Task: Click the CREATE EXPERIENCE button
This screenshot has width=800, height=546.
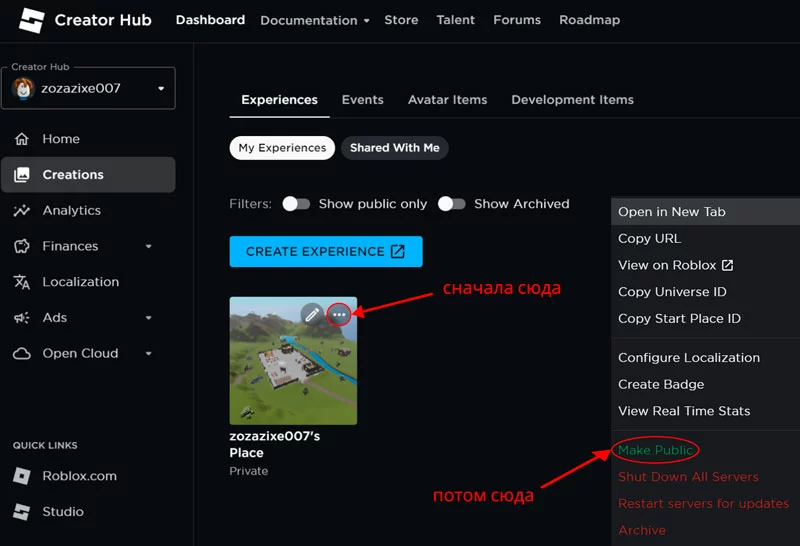Action: pyautogui.click(x=326, y=251)
